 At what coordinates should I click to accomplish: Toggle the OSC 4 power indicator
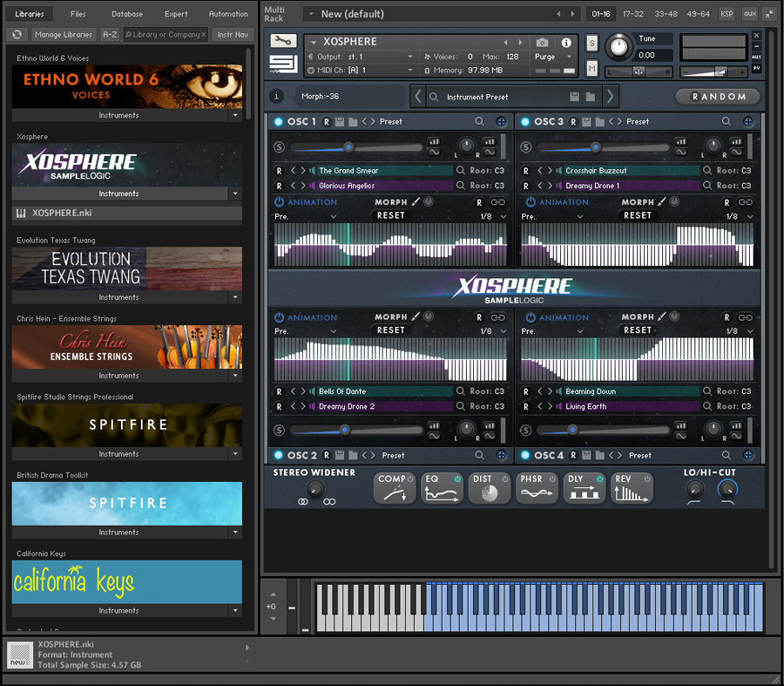pyautogui.click(x=525, y=455)
